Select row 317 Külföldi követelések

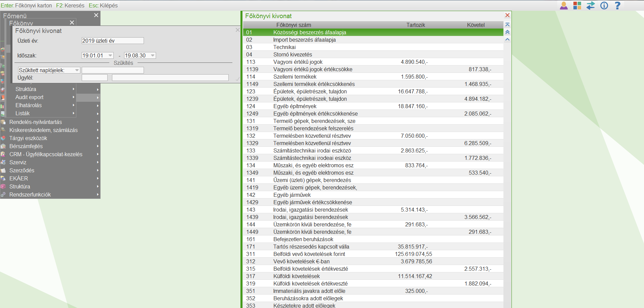click(x=373, y=276)
